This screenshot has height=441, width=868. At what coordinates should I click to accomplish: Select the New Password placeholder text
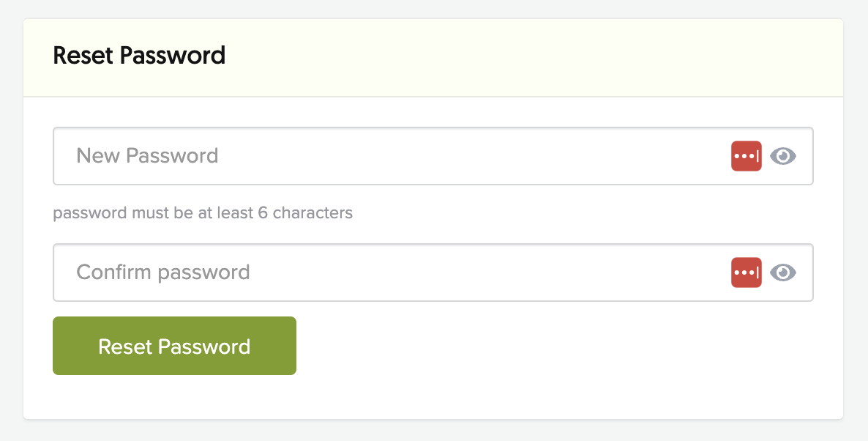pyautogui.click(x=147, y=156)
